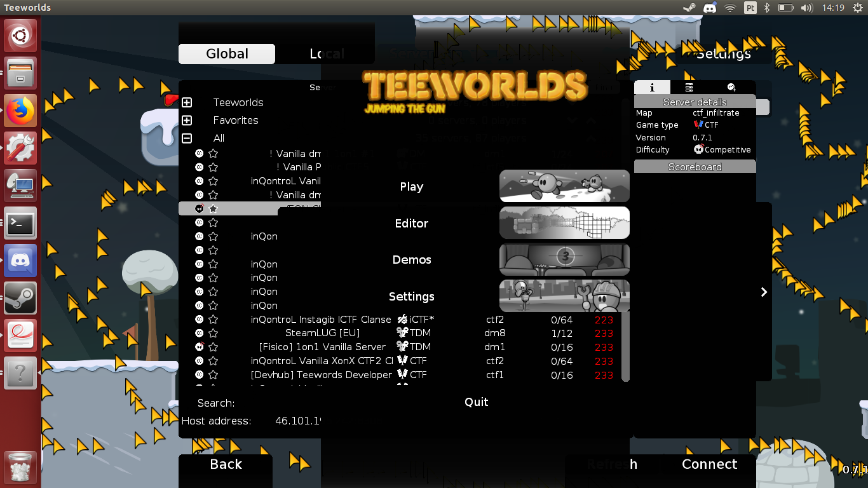Click the level icon of inQontroL Instagib ICTF row
The width and height of the screenshot is (868, 488).
(199, 319)
